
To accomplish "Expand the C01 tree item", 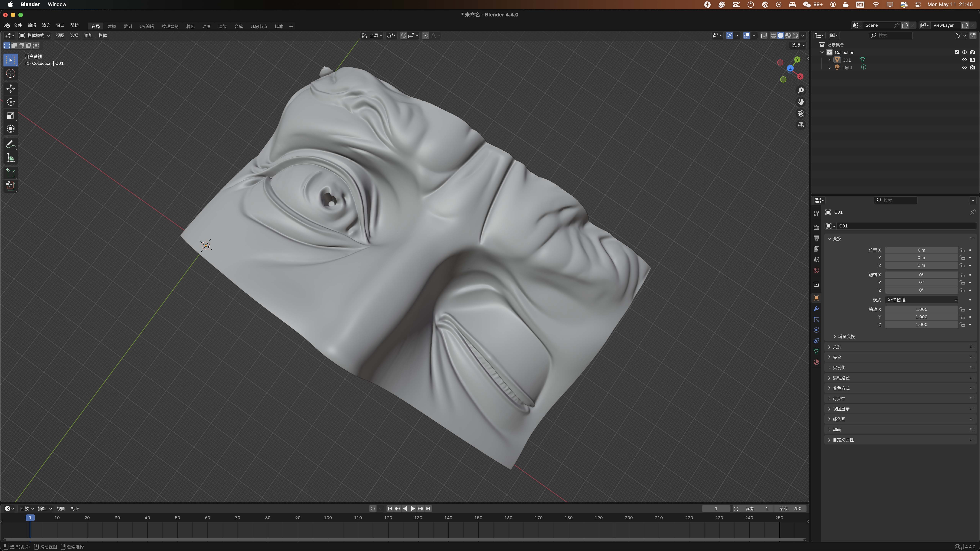I will (x=830, y=60).
